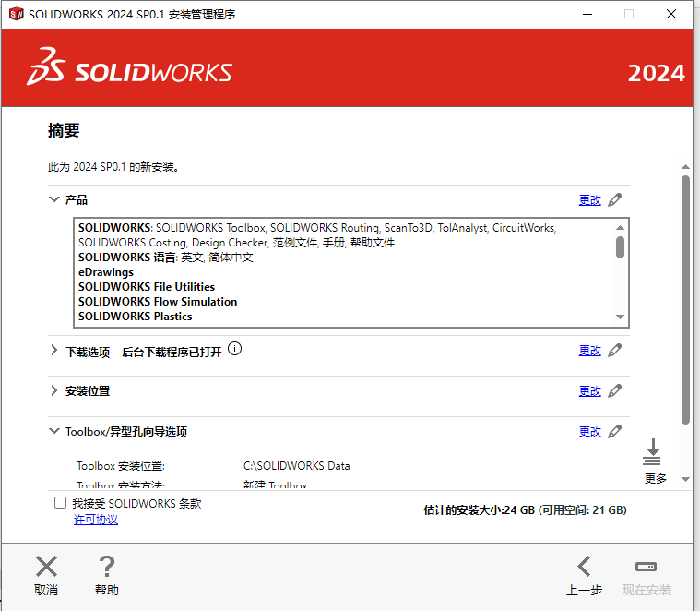Open the 许可协议 link
This screenshot has height=611, width=700.
[x=96, y=520]
